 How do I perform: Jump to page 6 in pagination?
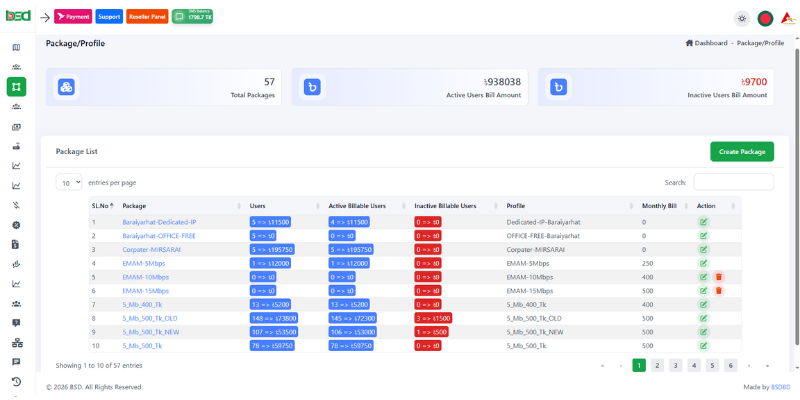click(730, 365)
